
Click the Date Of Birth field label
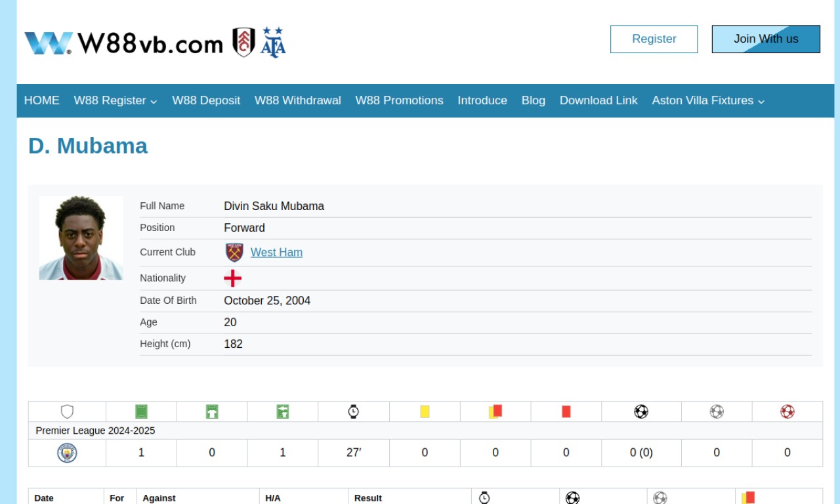[x=168, y=301]
